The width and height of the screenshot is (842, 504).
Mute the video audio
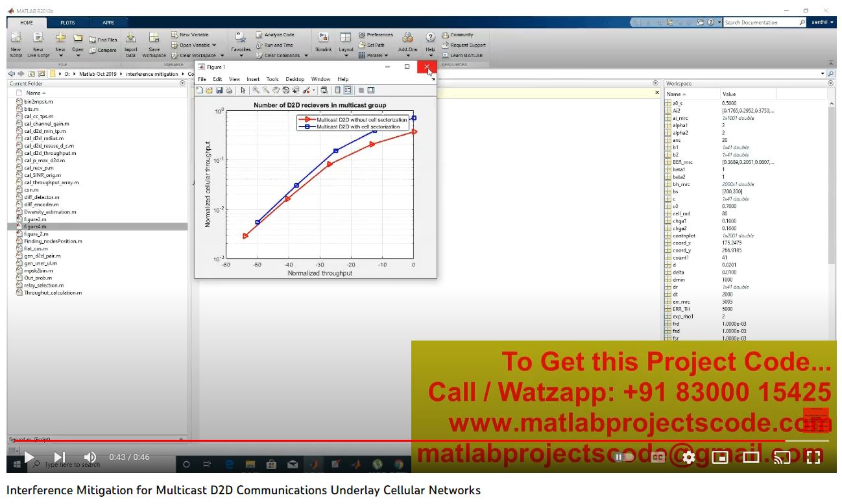click(90, 457)
